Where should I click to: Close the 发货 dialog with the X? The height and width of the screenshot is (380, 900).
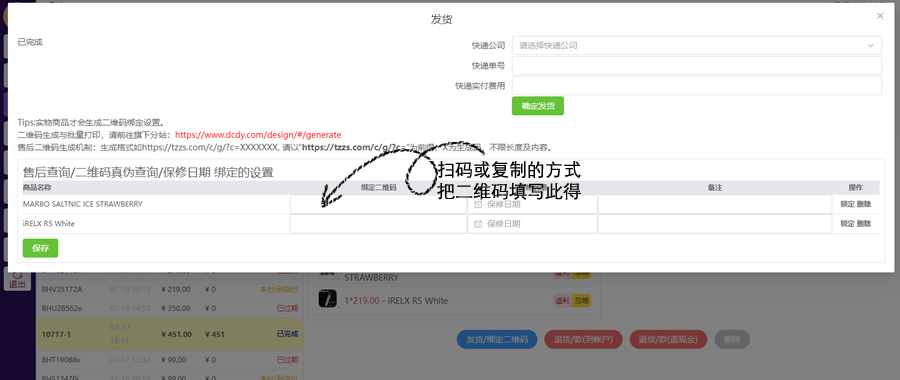[880, 16]
